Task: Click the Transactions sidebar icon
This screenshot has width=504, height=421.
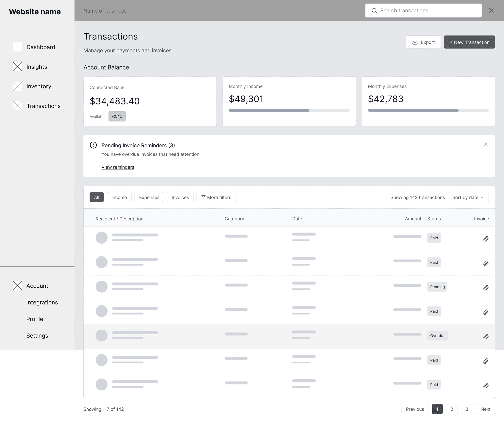Action: 17,106
